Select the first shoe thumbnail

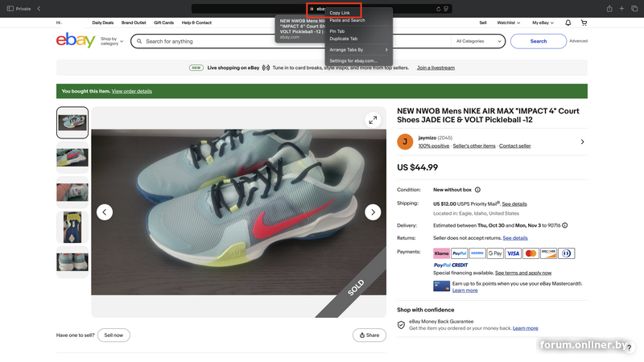(72, 122)
